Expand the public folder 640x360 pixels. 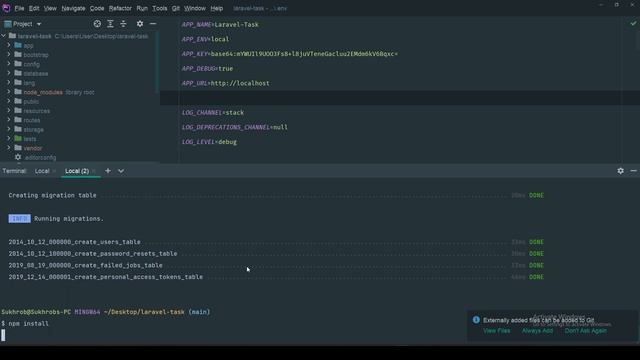9,101
